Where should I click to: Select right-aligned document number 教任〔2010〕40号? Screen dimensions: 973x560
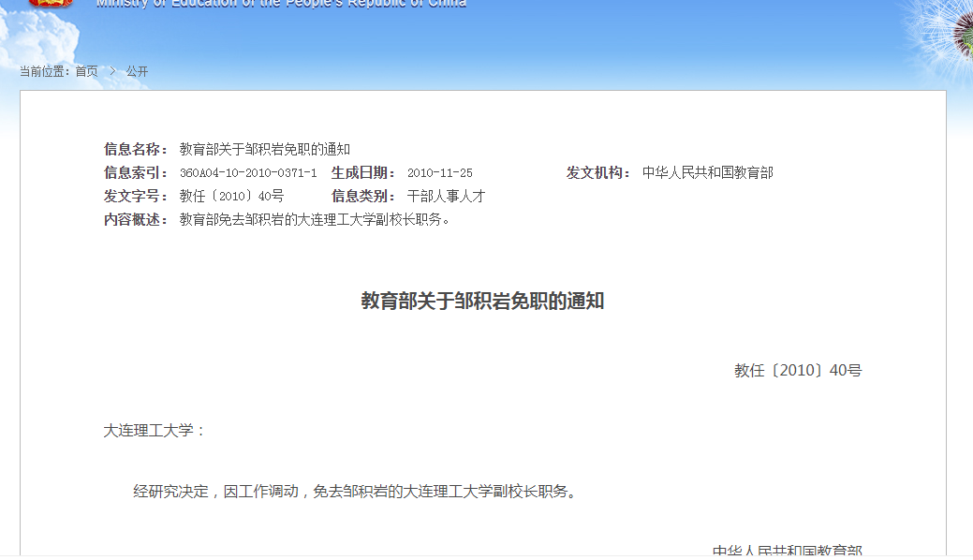pyautogui.click(x=798, y=371)
